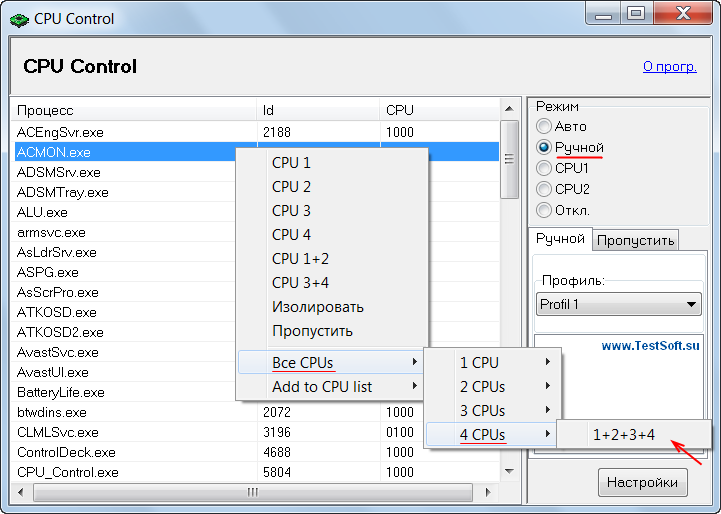Choose the CPU1 mode radio button
This screenshot has width=721, height=514.
[544, 168]
